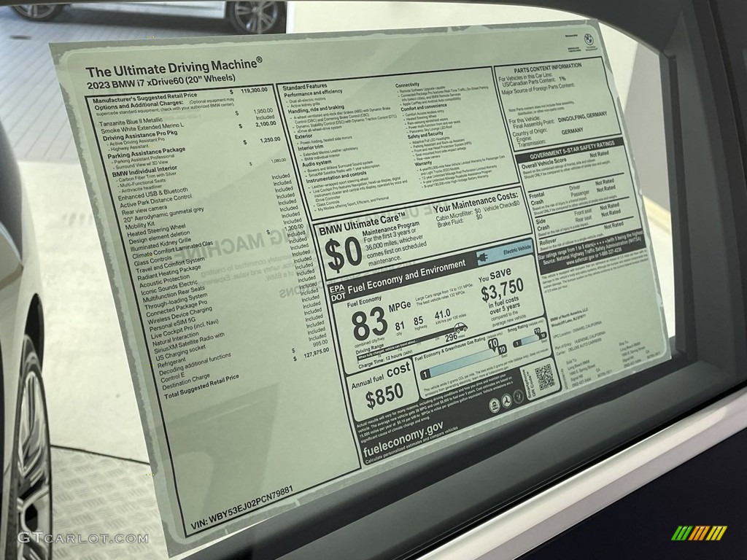Select the Personal eSIM 5G line
The height and width of the screenshot is (560, 747).
(172, 323)
